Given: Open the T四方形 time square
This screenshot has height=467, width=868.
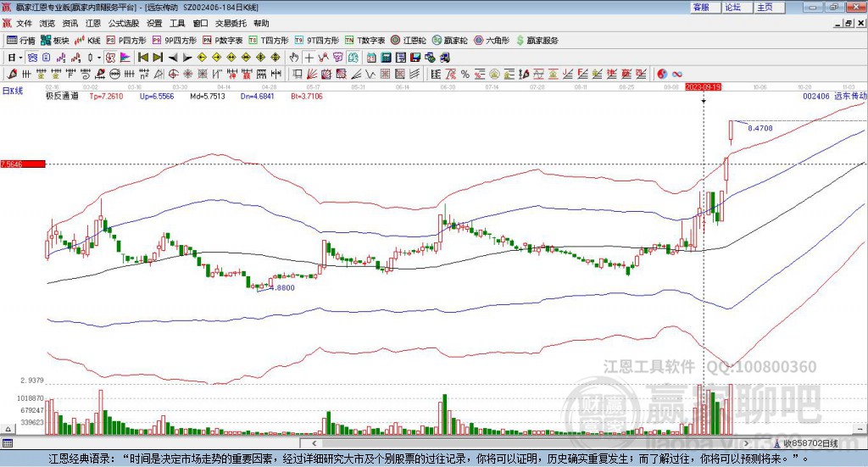Looking at the screenshot, I should pos(269,41).
